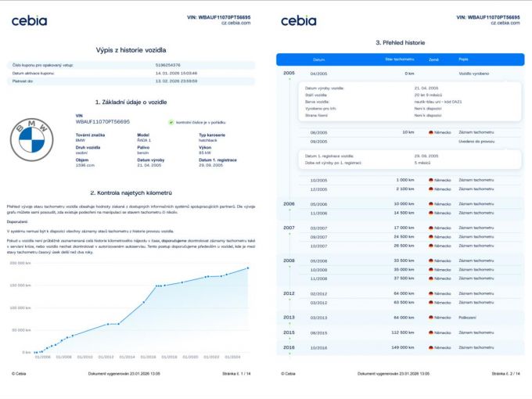Select the Datum column header
Viewport: 532px width, 399px height.
tap(319, 59)
